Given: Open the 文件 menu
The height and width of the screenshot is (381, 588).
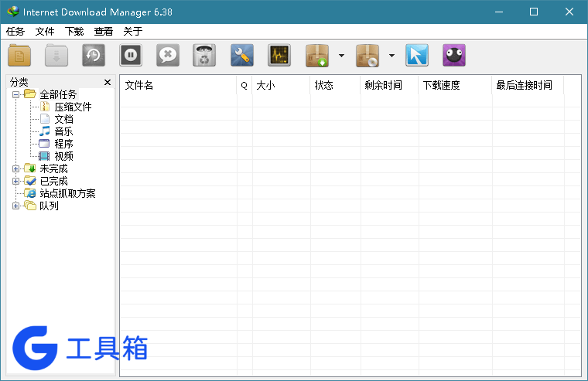Looking at the screenshot, I should [45, 32].
